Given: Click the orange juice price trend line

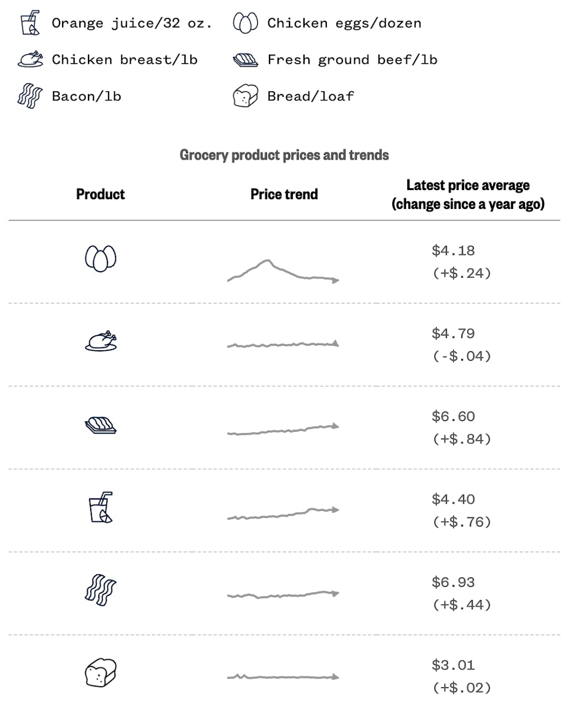Looking at the screenshot, I should click(x=283, y=513).
